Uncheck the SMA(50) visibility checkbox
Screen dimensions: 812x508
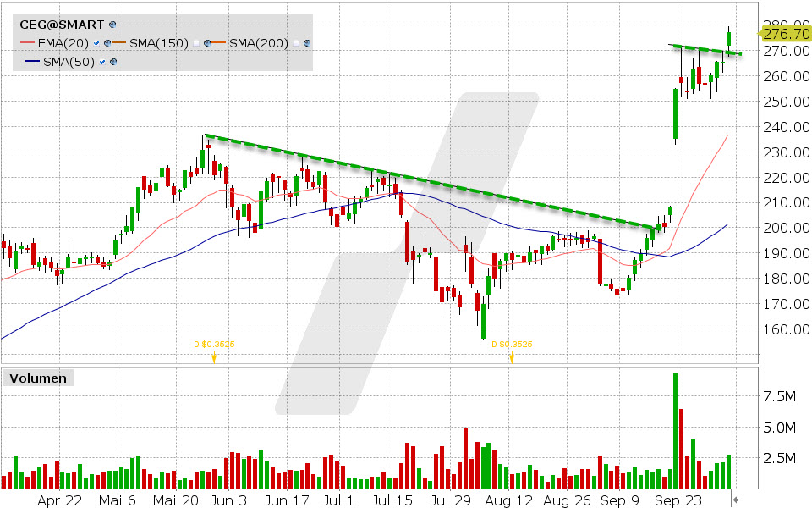pyautogui.click(x=102, y=62)
